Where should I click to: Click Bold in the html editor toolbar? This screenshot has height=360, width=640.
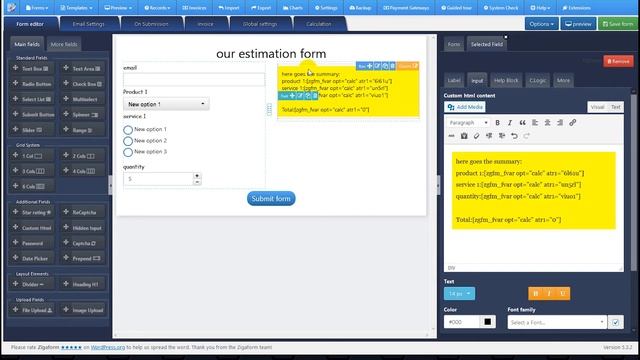pos(498,122)
